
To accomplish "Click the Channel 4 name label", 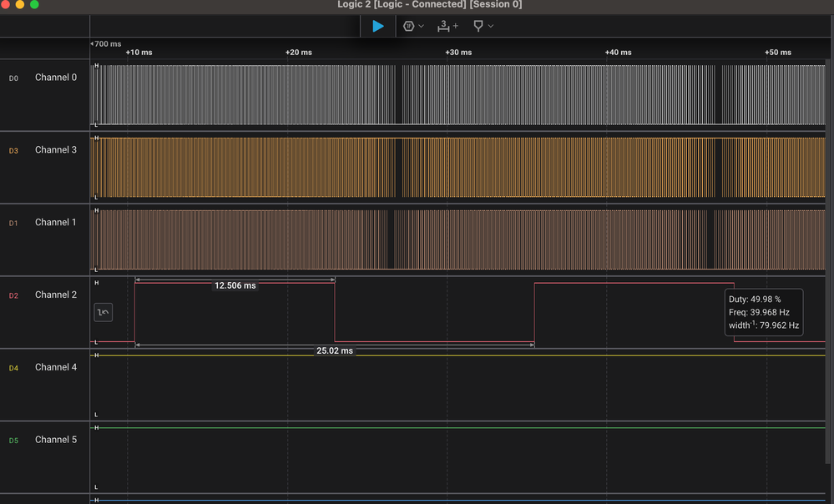I will [x=56, y=367].
